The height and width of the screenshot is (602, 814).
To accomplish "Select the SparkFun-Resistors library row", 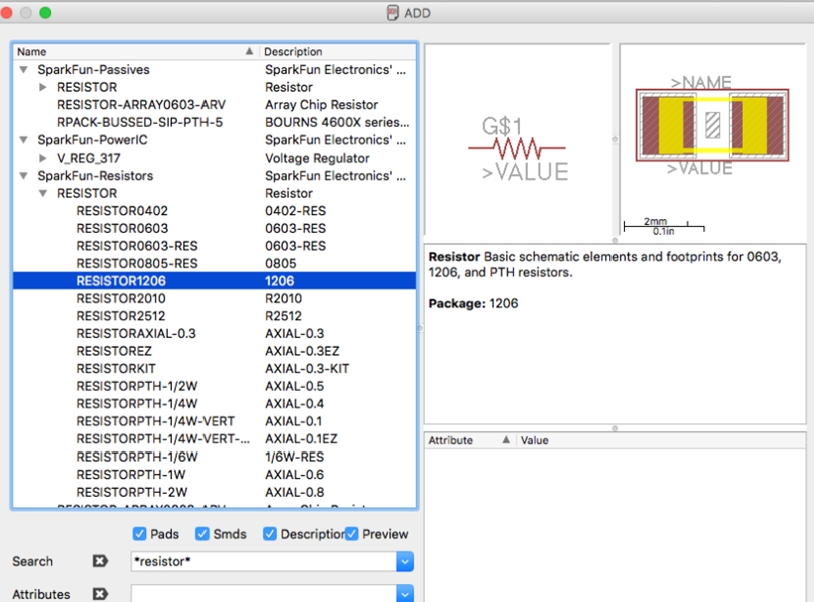I will [x=214, y=176].
